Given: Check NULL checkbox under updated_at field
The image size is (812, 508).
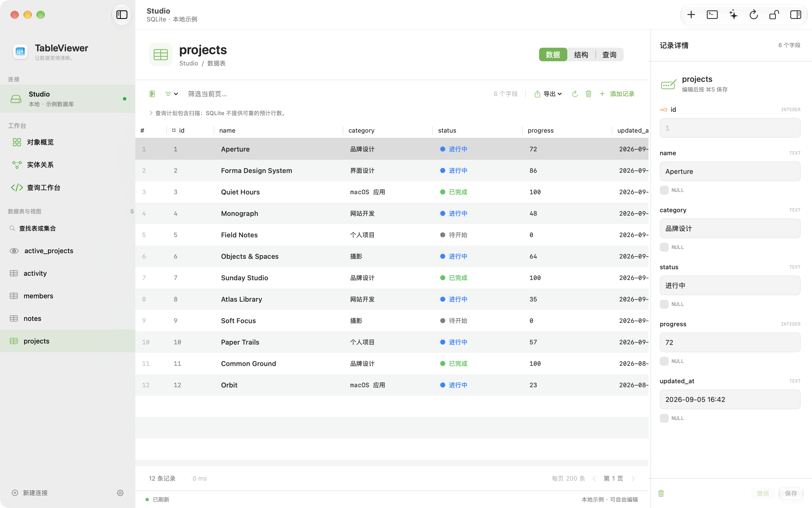Looking at the screenshot, I should tap(664, 418).
